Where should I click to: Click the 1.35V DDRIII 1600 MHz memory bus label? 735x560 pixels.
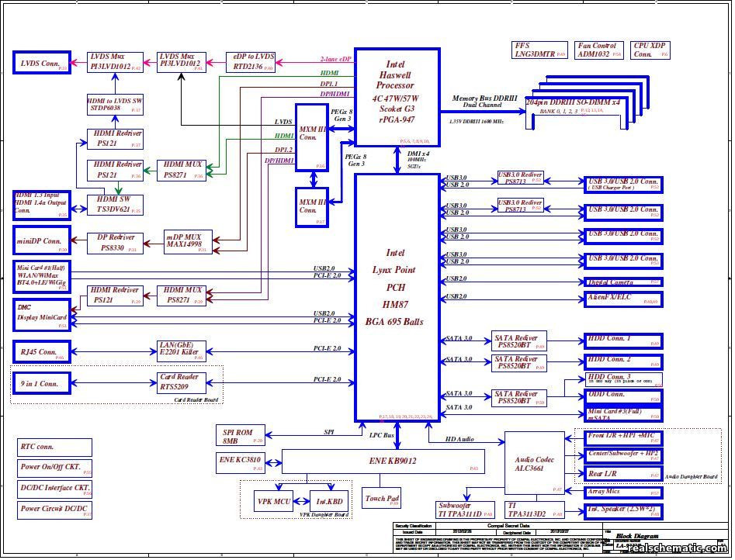click(x=474, y=122)
